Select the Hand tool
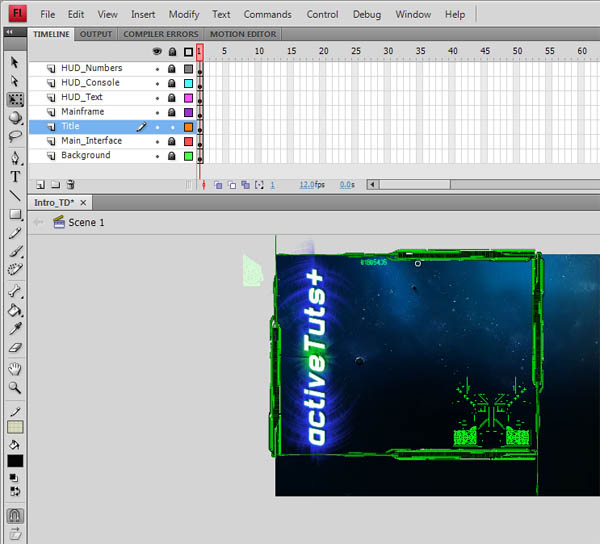 click(x=15, y=369)
